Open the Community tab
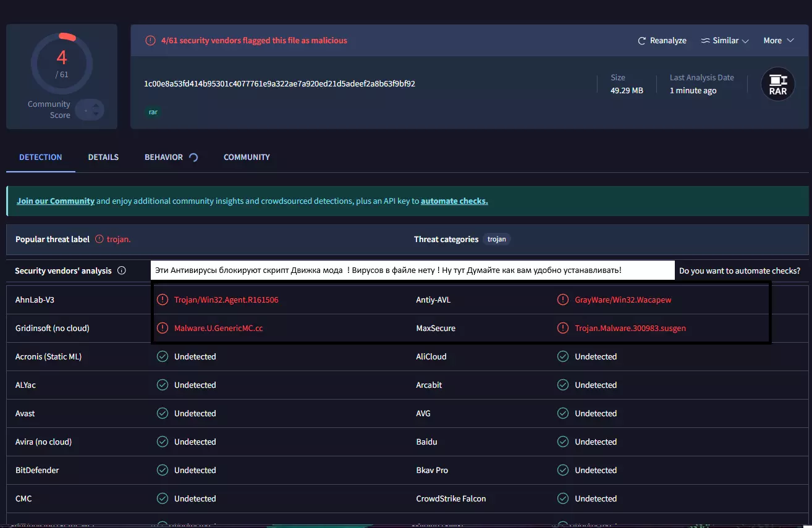Screen dimensions: 812x528 pyautogui.click(x=247, y=157)
